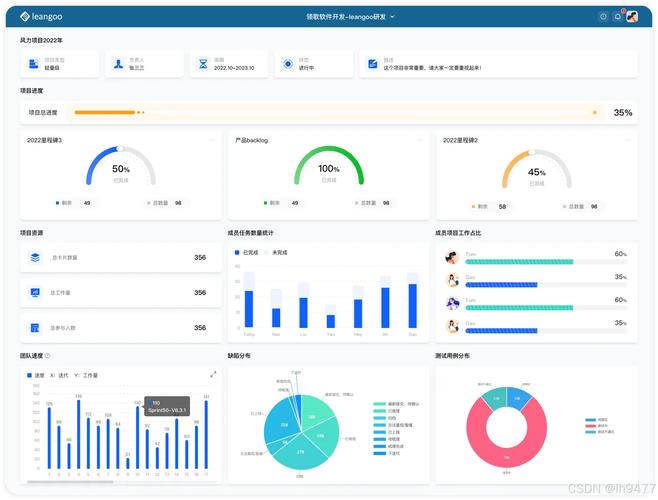Click the 总工作量 resource card
Viewport: 658px width, 500px height.
(x=118, y=293)
